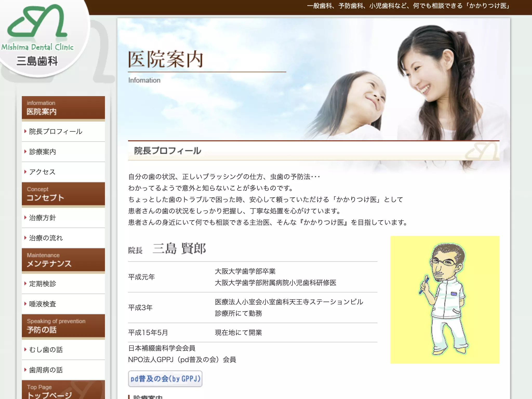Click the director name 三島 賢郎

(x=179, y=248)
